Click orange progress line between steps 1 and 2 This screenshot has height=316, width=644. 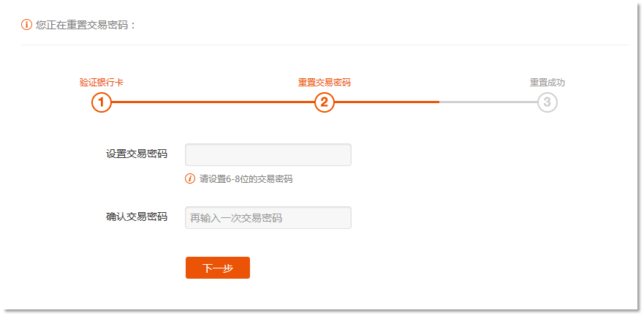(x=212, y=102)
